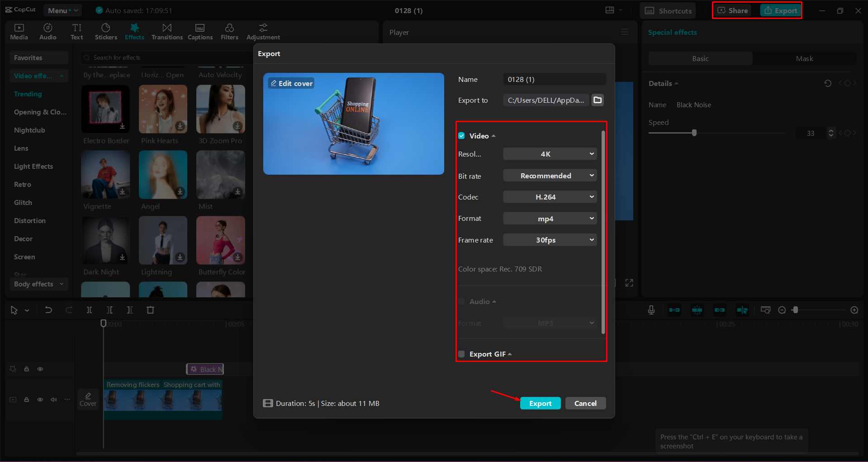Open the Bit rate dropdown
The height and width of the screenshot is (462, 868).
tap(550, 176)
